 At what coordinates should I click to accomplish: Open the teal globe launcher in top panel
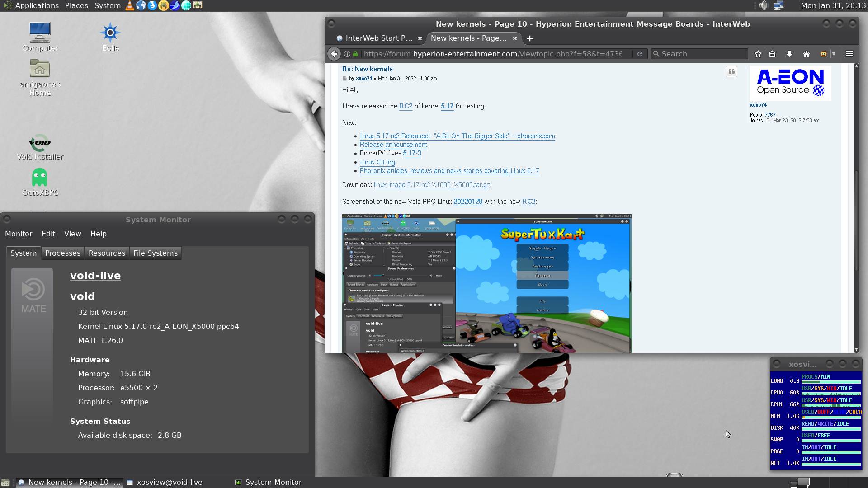tap(186, 5)
